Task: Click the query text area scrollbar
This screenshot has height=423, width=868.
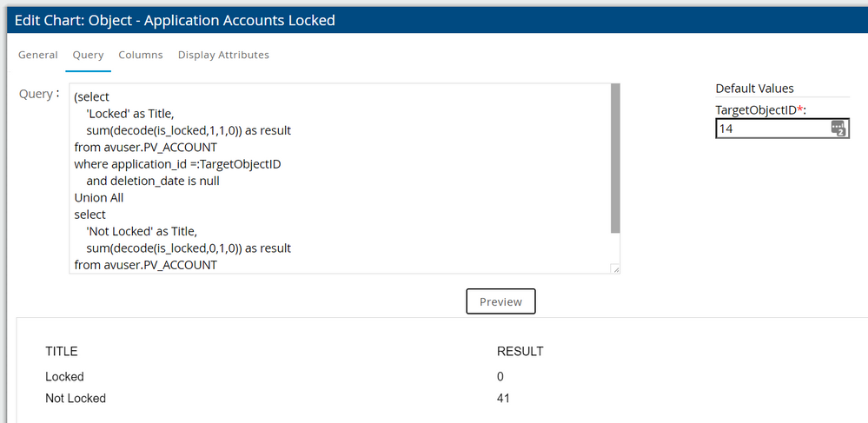Action: click(615, 156)
